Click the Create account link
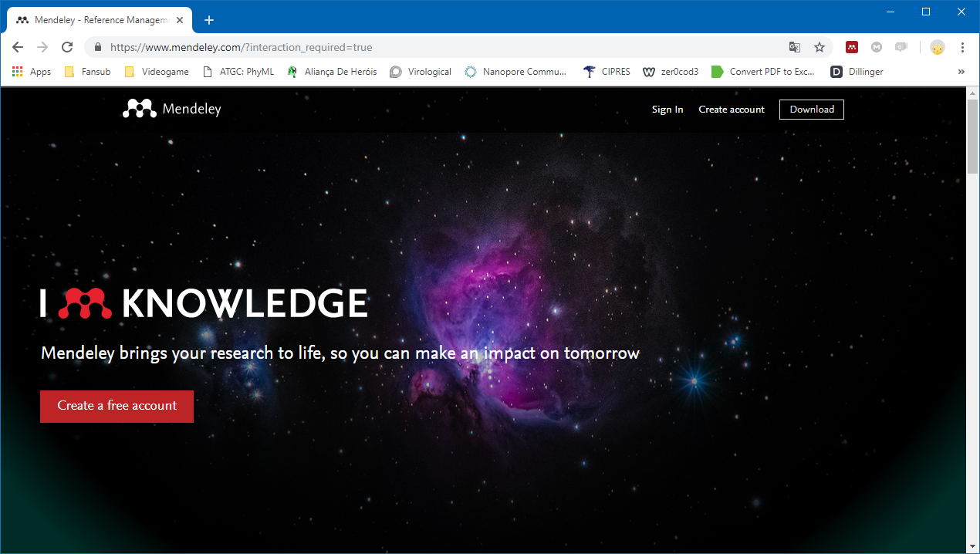 tap(732, 110)
